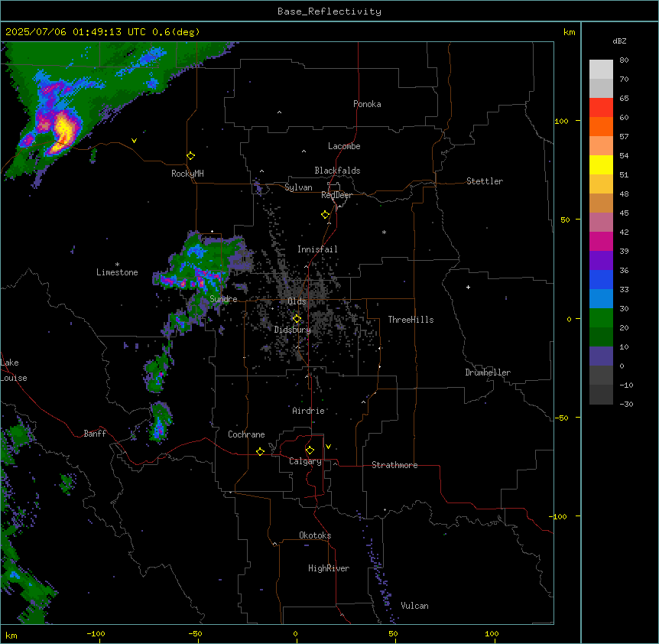
Task: Click the Cochrane label
Action: 246,434
